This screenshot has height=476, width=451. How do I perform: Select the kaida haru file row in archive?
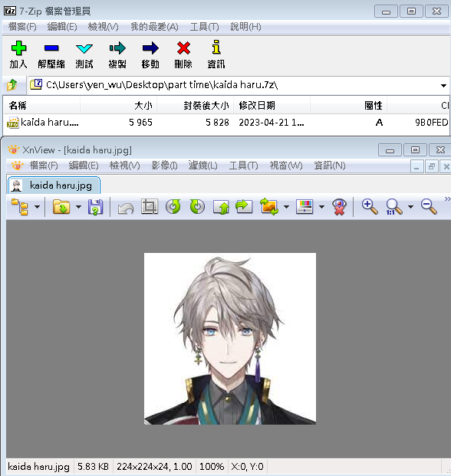click(x=226, y=123)
